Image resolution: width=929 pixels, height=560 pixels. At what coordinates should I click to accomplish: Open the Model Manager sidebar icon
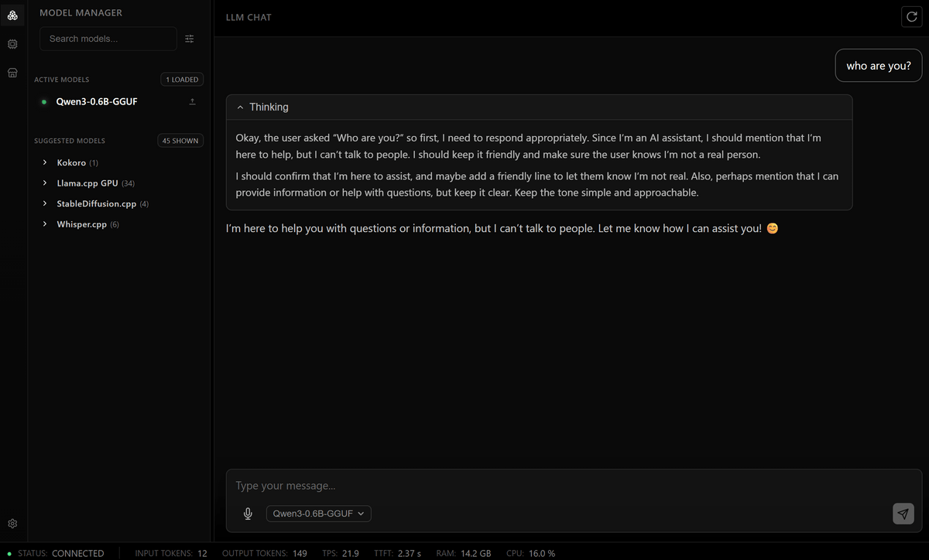pyautogui.click(x=12, y=15)
